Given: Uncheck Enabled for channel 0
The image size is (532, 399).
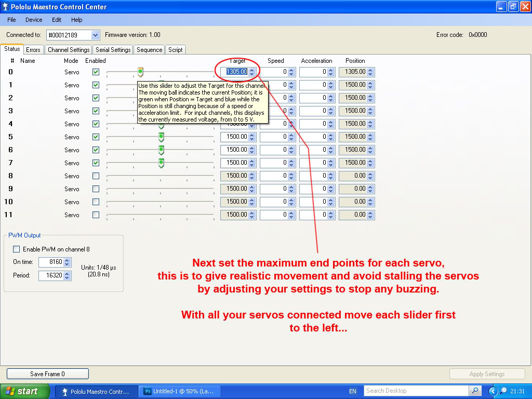Looking at the screenshot, I should click(x=96, y=72).
